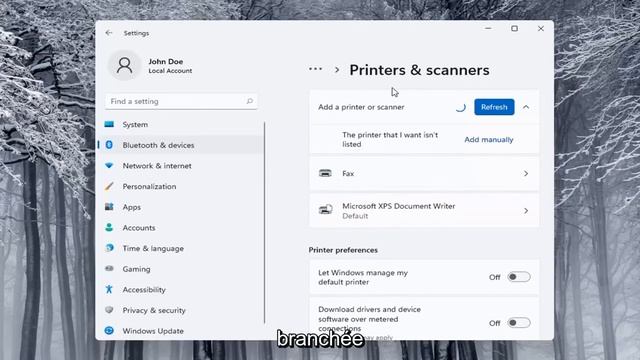Click the System monitor icon
Image resolution: width=640 pixels, height=360 pixels.
[x=109, y=124]
